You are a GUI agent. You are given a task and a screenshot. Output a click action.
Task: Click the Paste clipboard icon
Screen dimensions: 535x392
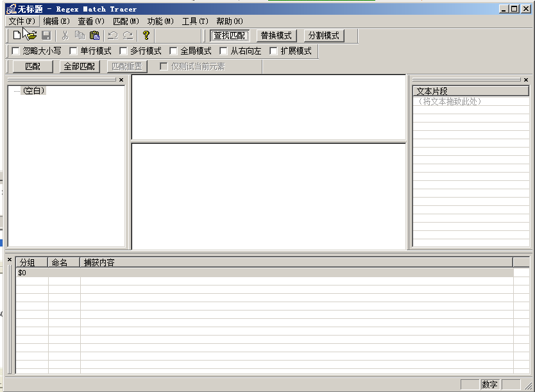(x=94, y=35)
